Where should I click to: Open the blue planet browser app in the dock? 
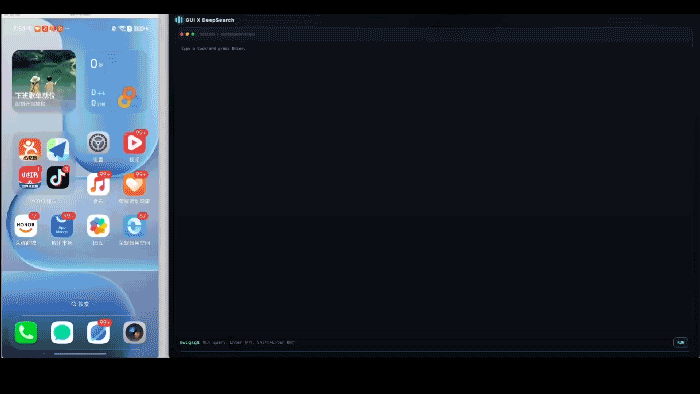(98, 332)
